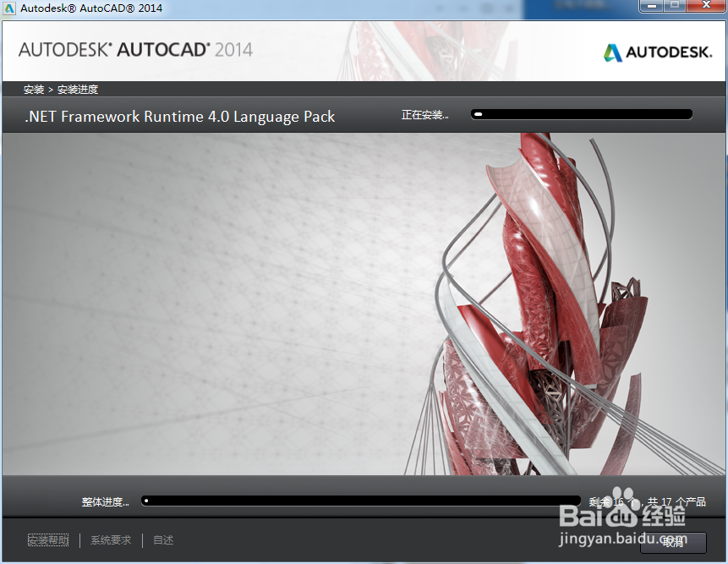Click the .NET Framework Runtime 4.0 Language Pack label
728x564 pixels.
(x=180, y=116)
